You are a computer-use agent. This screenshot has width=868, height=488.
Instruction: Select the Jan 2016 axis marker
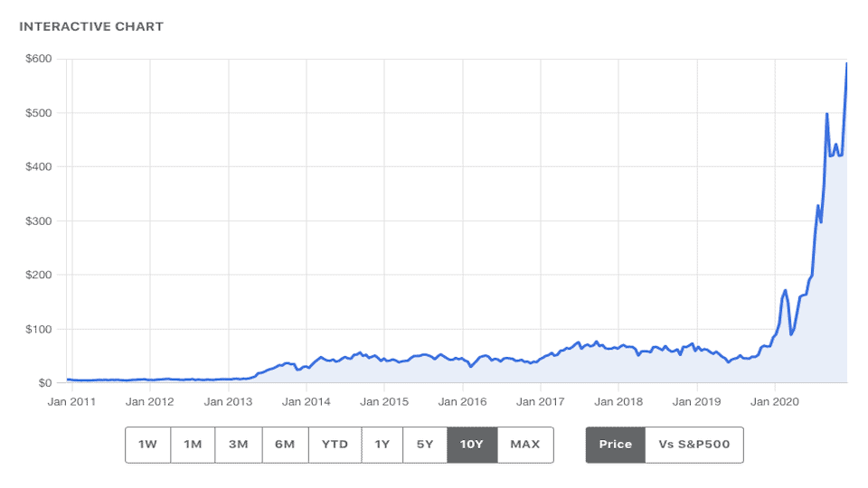tap(462, 401)
